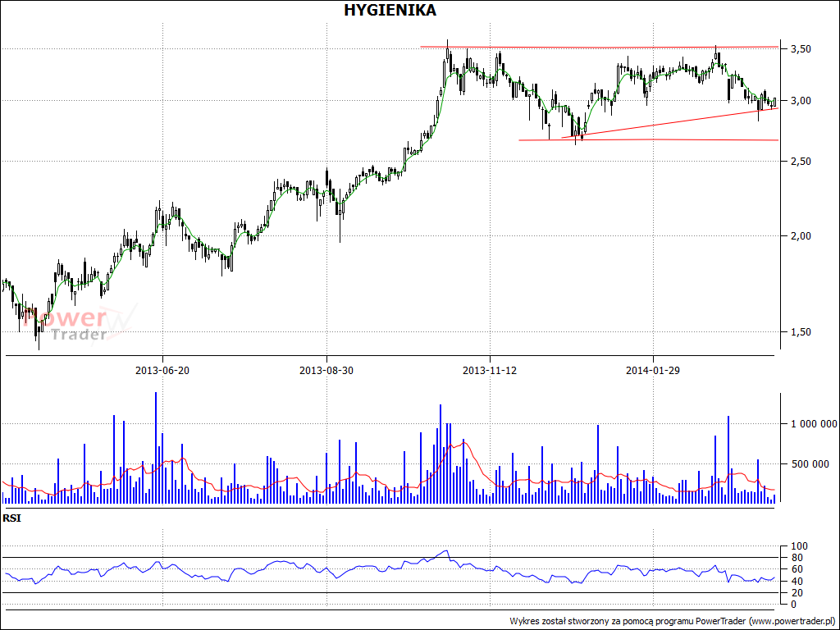Screen dimensions: 840x630
Task: Click the 1,50 price axis label
Action: (801, 332)
